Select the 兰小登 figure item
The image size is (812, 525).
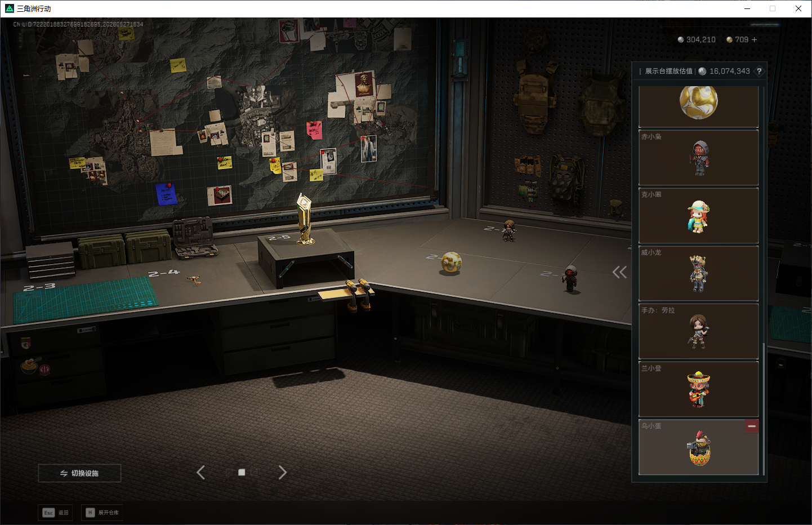pos(698,390)
